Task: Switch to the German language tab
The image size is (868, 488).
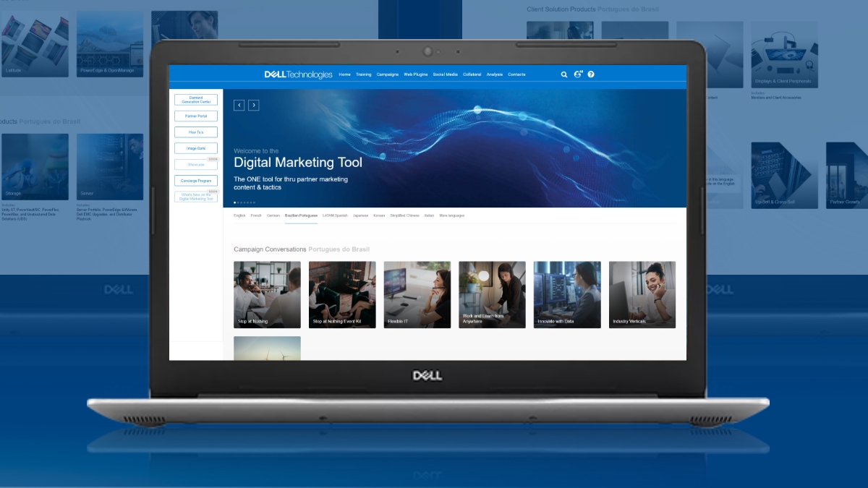Action: point(273,215)
